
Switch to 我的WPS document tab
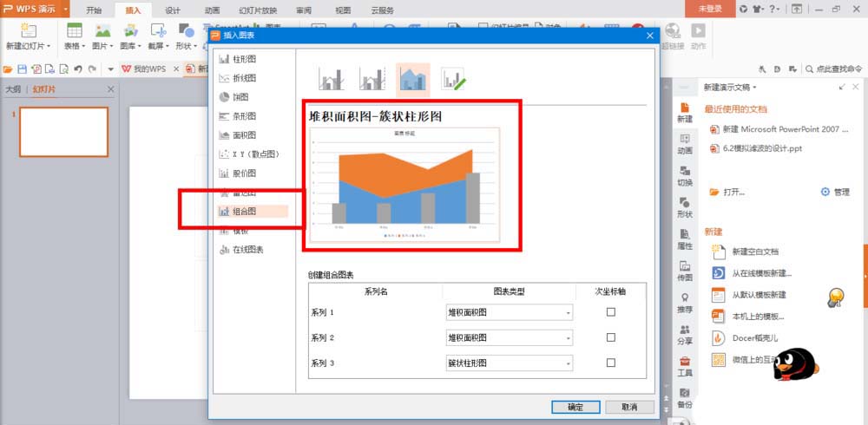pyautogui.click(x=143, y=69)
